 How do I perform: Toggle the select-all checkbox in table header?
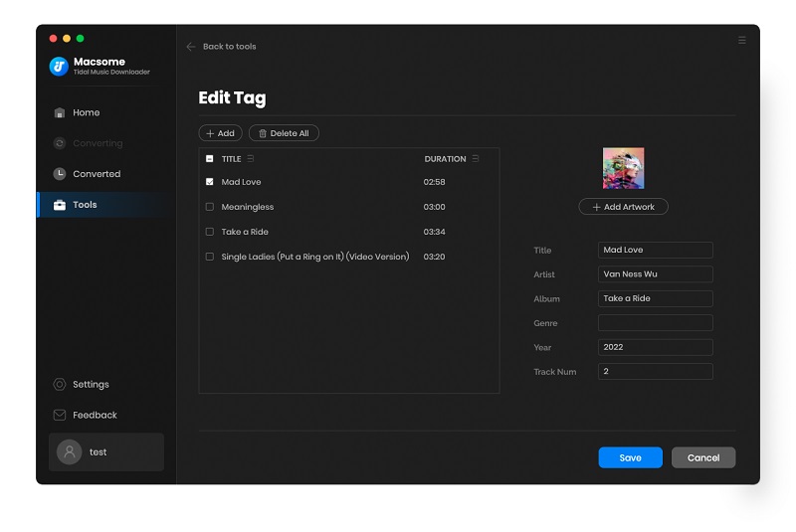point(210,159)
